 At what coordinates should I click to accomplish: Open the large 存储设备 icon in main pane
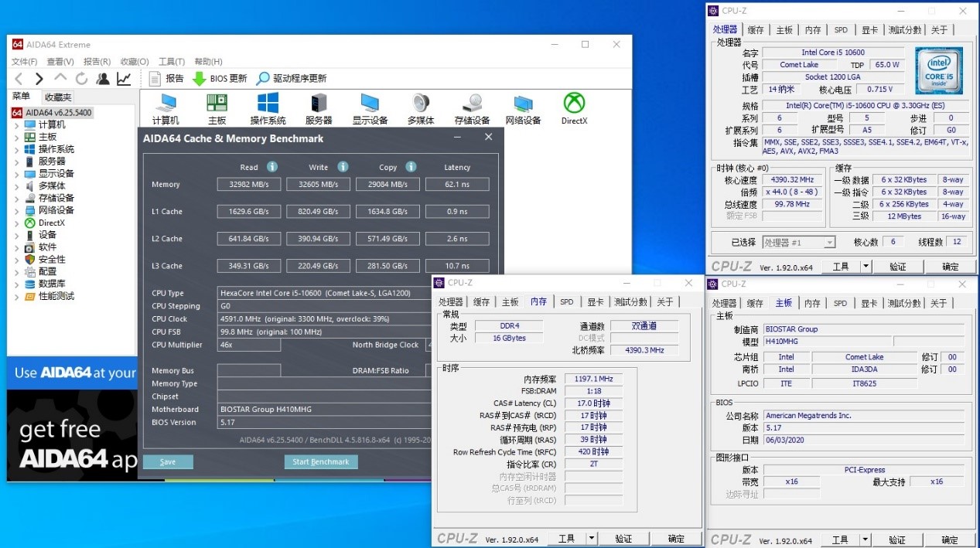[x=472, y=109]
